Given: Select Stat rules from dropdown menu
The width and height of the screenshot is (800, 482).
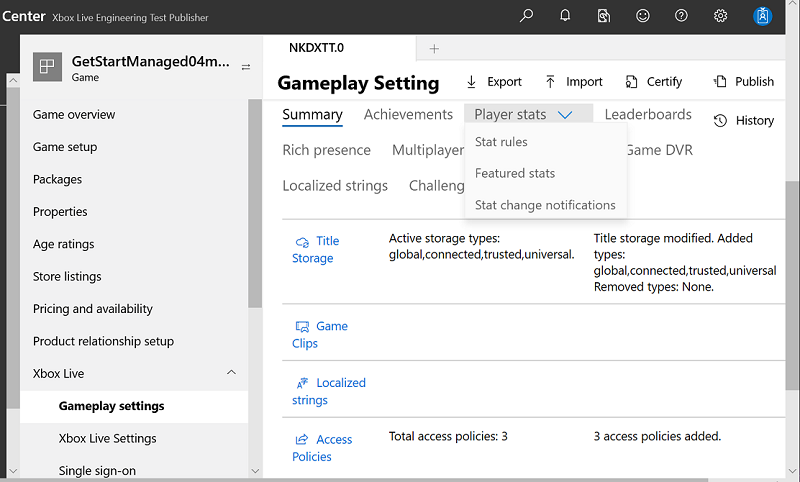Looking at the screenshot, I should point(501,142).
